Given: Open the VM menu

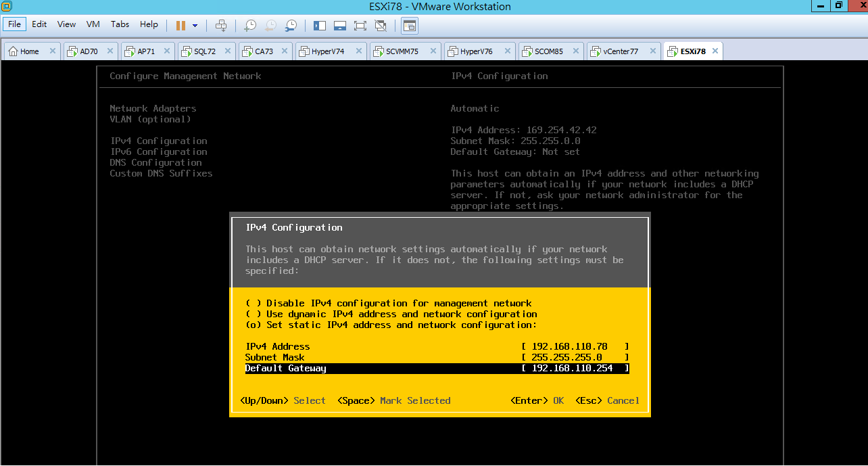Looking at the screenshot, I should click(93, 24).
